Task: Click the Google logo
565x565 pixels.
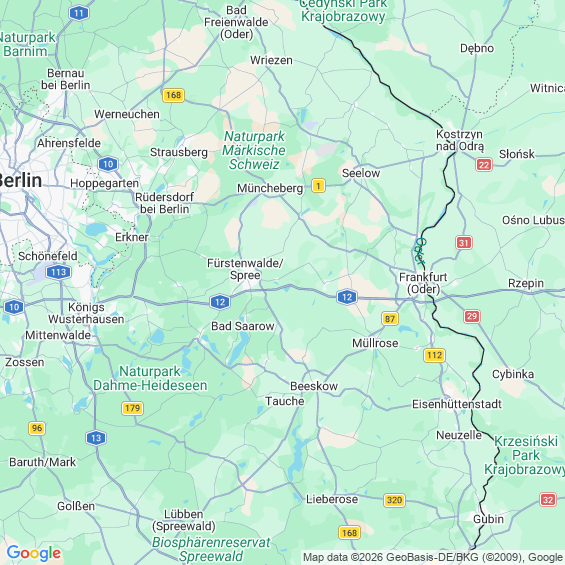Action: point(34,553)
